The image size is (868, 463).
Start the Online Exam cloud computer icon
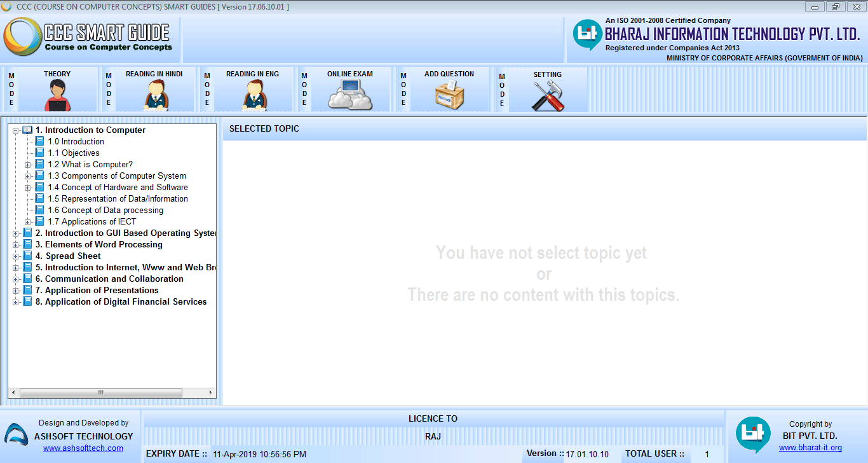(350, 95)
